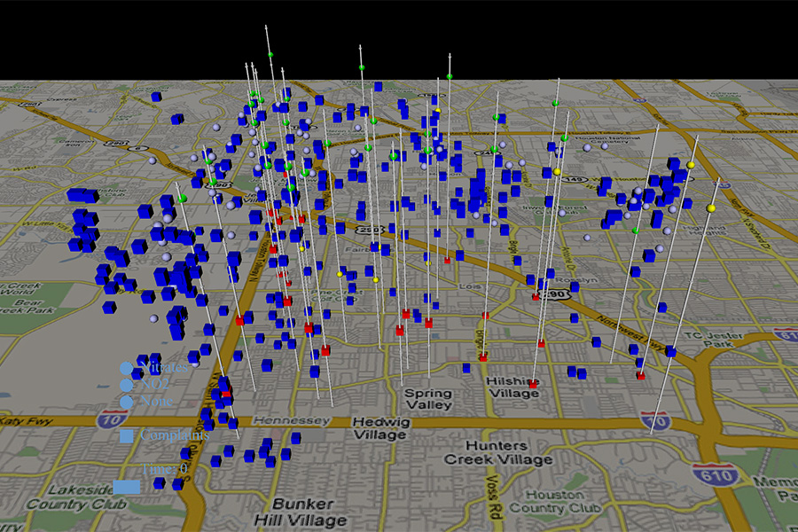The height and width of the screenshot is (532, 798).
Task: Click the 'Roslyn' map label
Action: click(576, 280)
